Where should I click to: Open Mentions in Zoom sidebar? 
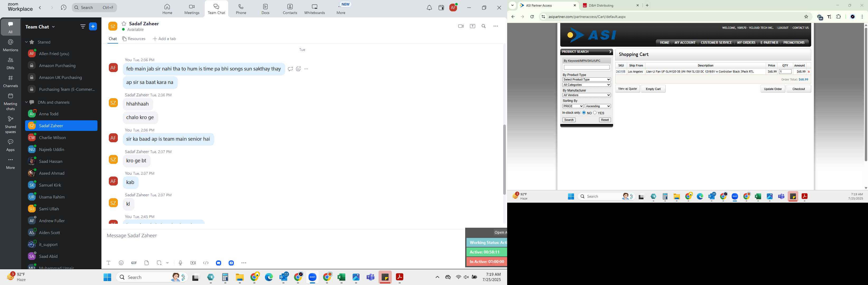[11, 45]
